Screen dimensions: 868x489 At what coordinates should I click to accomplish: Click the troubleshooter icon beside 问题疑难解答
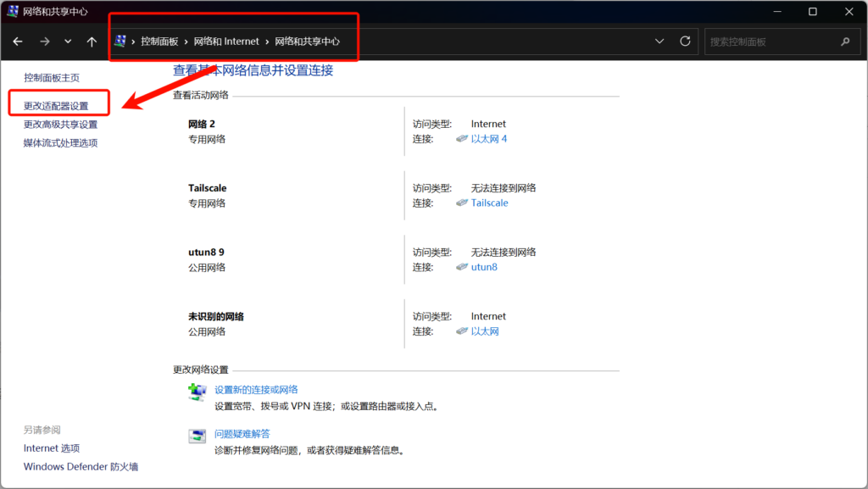197,436
